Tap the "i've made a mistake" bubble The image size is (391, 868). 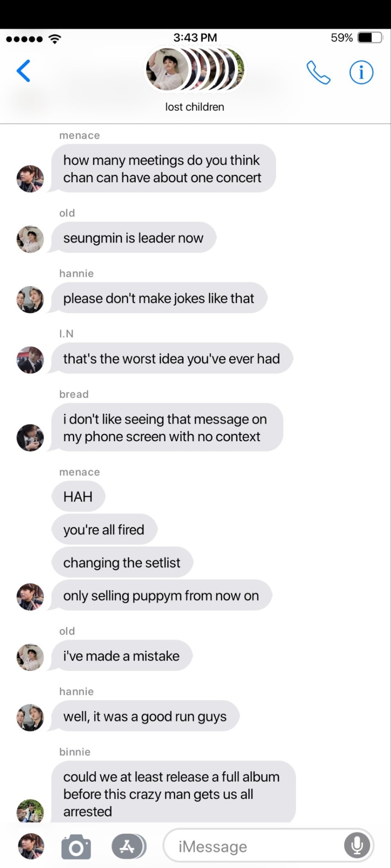pos(121,656)
